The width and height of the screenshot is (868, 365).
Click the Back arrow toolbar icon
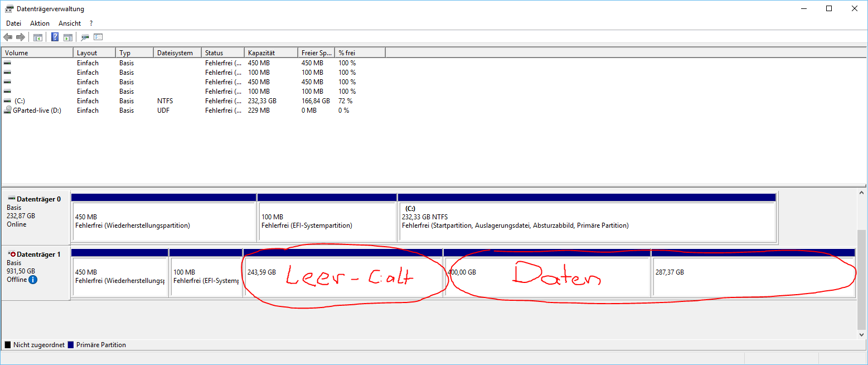[x=8, y=37]
